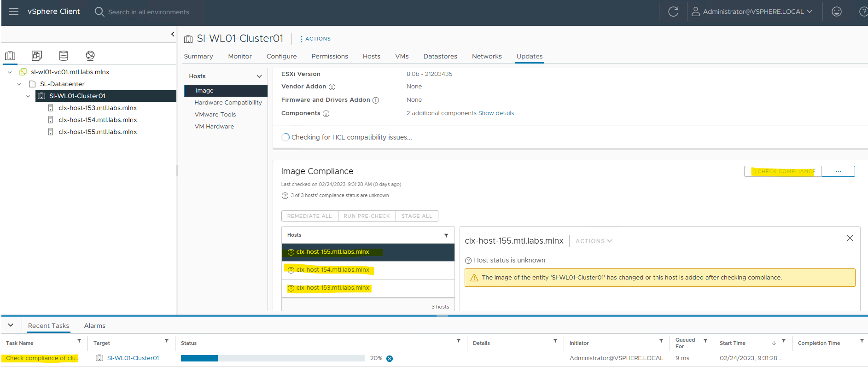Screen dimensions: 868x367
Task: Click the search in all environments field
Action: (x=149, y=12)
